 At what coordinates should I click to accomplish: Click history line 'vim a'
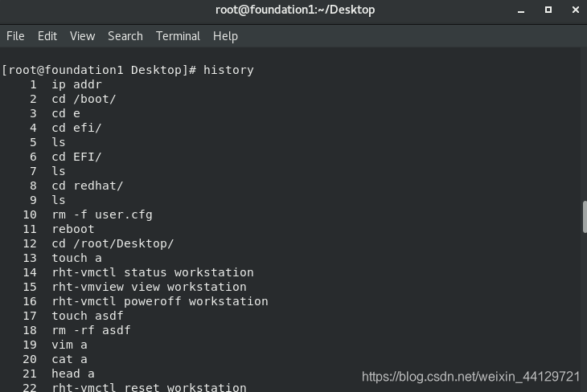pos(70,345)
